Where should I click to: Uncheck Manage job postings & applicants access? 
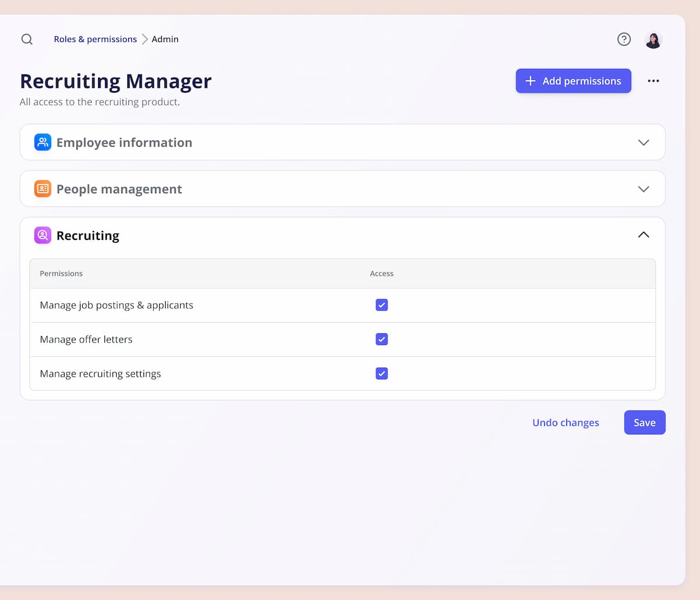(x=381, y=305)
